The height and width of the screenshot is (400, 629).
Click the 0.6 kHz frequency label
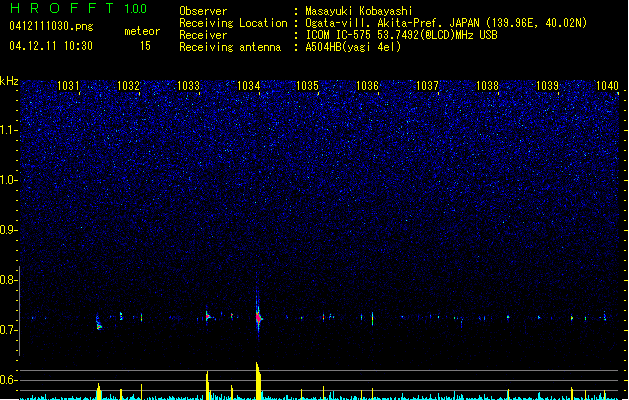click(9, 380)
